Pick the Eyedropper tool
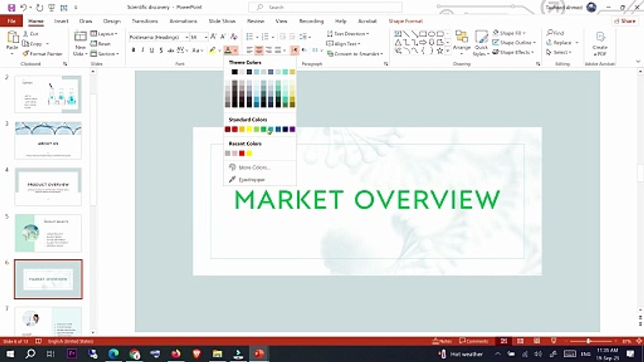Screen dimensions: 644x362 pyautogui.click(x=252, y=179)
